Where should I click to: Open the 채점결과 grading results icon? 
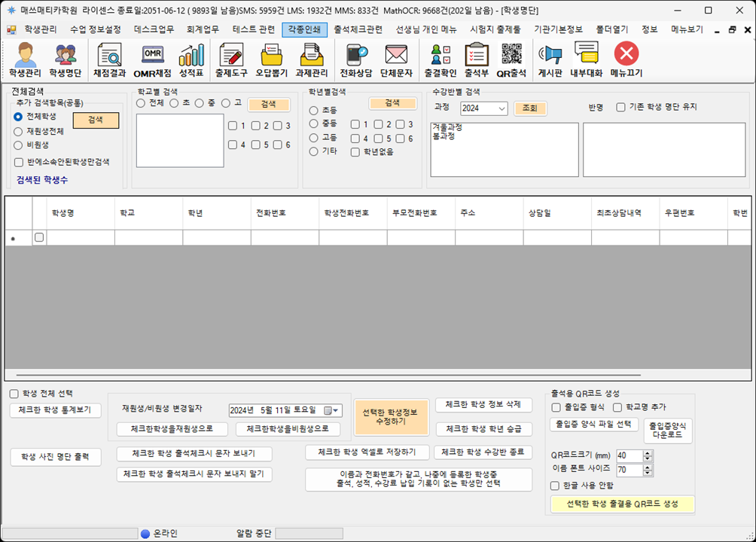[x=109, y=60]
